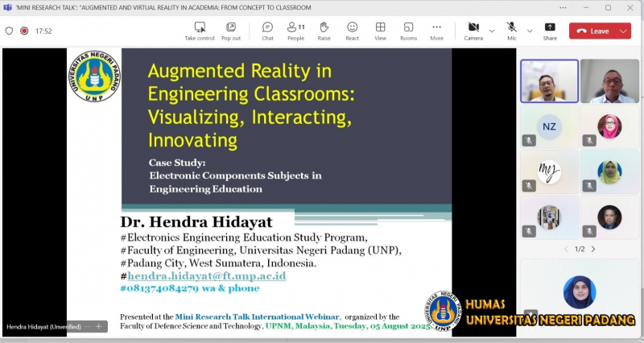Click Take control in the toolbar
Image resolution: width=644 pixels, height=343 pixels.
[200, 31]
